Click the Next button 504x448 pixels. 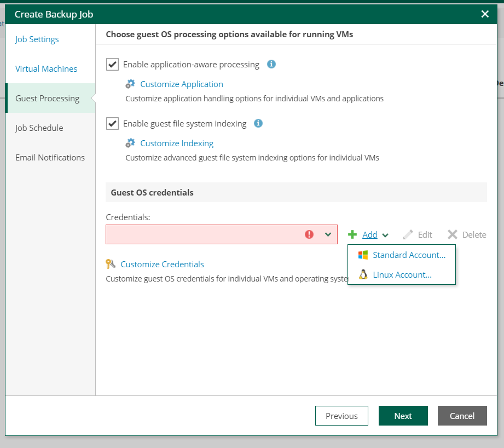coord(403,416)
